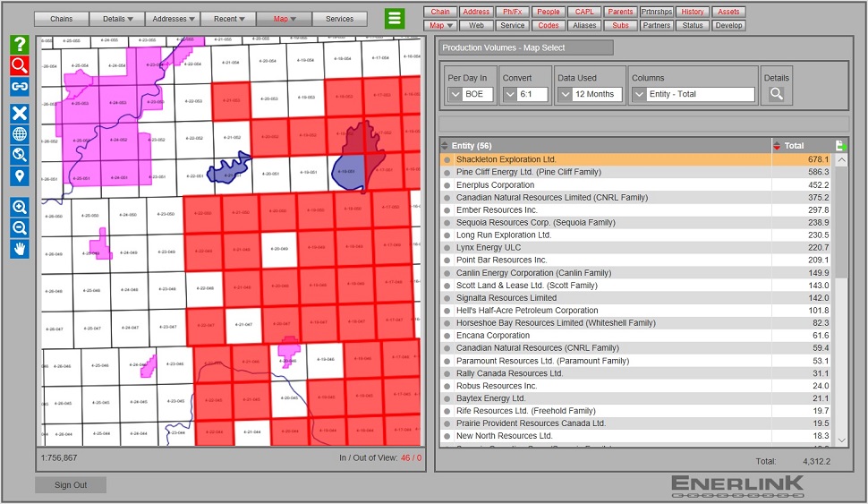Viewport: 868px width, 504px height.
Task: Select the Shackleton Exploration Ltd. row
Action: coord(636,159)
